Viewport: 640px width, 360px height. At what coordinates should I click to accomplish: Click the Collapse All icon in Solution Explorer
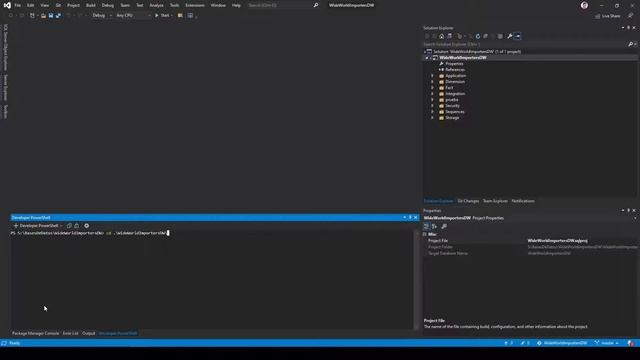485,36
